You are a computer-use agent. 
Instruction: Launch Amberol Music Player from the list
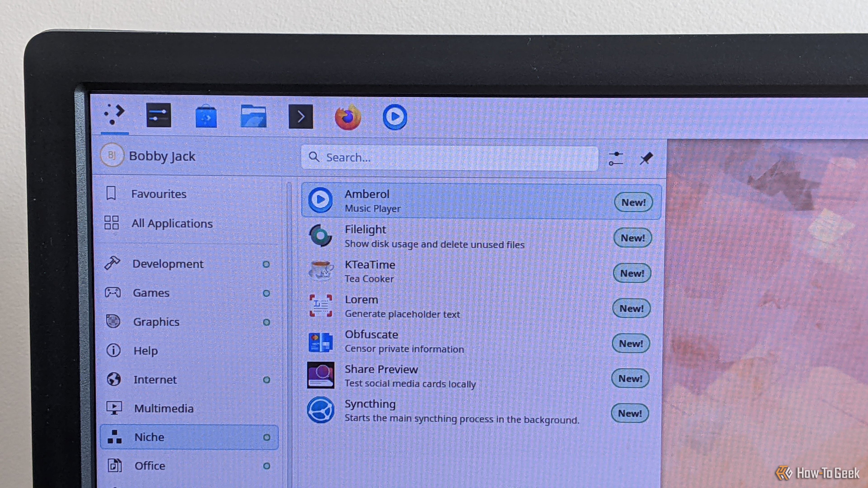pyautogui.click(x=481, y=201)
